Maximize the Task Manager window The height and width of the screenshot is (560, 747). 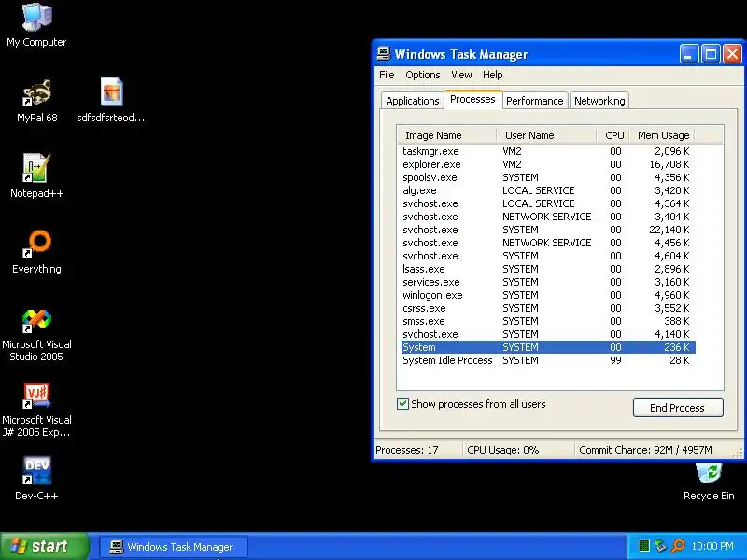711,54
